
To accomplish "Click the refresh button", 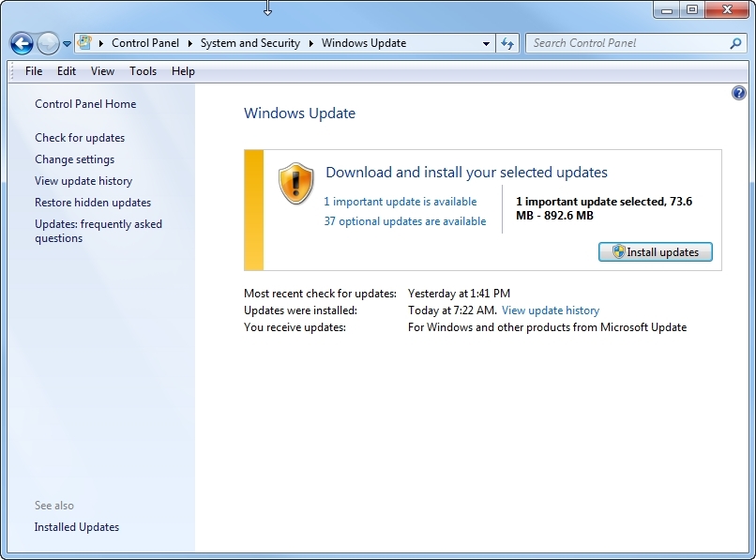I will [x=507, y=43].
